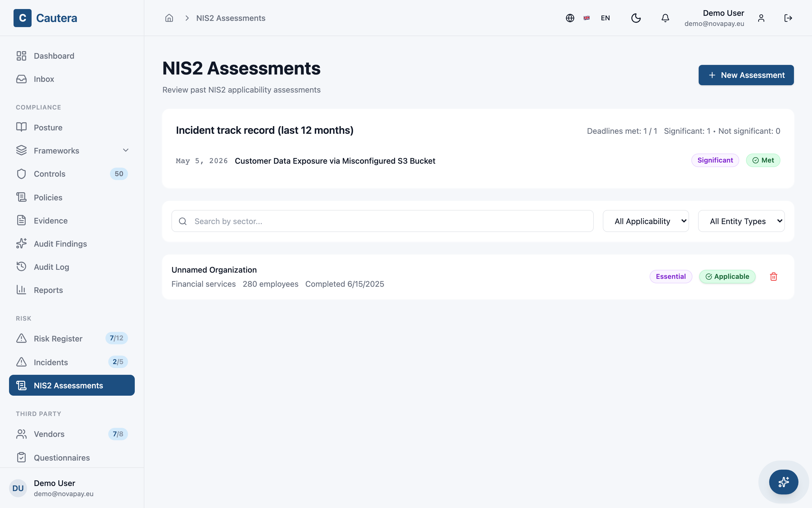Click the Evidence document icon
The height and width of the screenshot is (508, 812).
(x=21, y=220)
